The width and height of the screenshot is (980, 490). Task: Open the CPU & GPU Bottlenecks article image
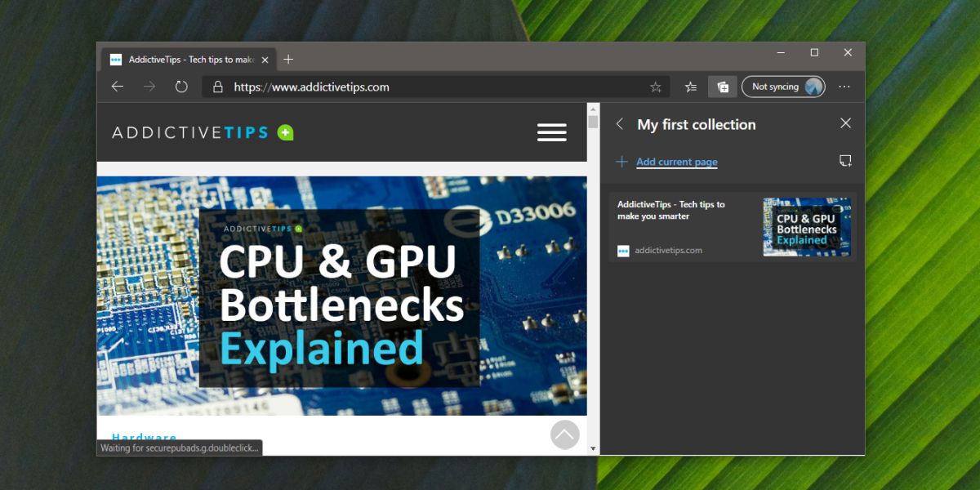click(x=341, y=296)
